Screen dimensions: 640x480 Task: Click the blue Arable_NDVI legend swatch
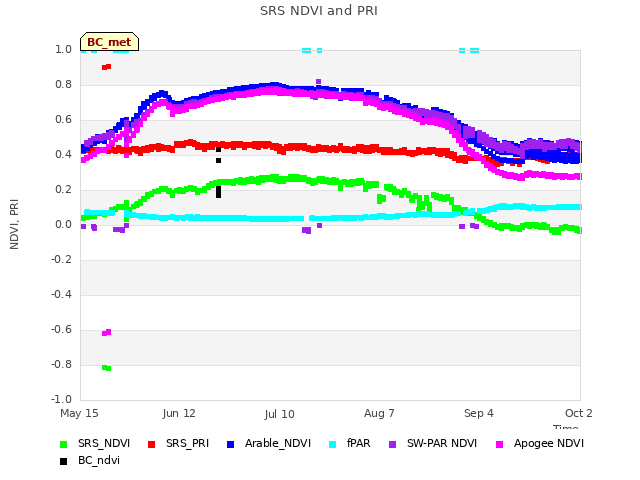click(230, 444)
